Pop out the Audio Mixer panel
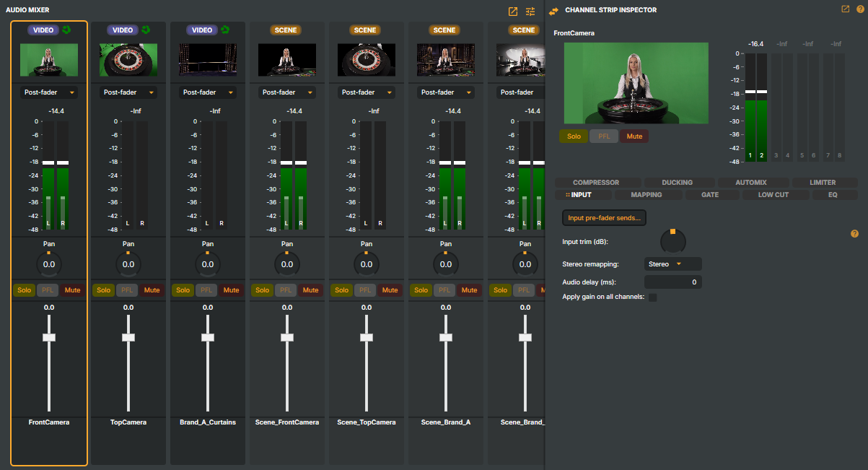This screenshot has height=470, width=868. [x=513, y=12]
